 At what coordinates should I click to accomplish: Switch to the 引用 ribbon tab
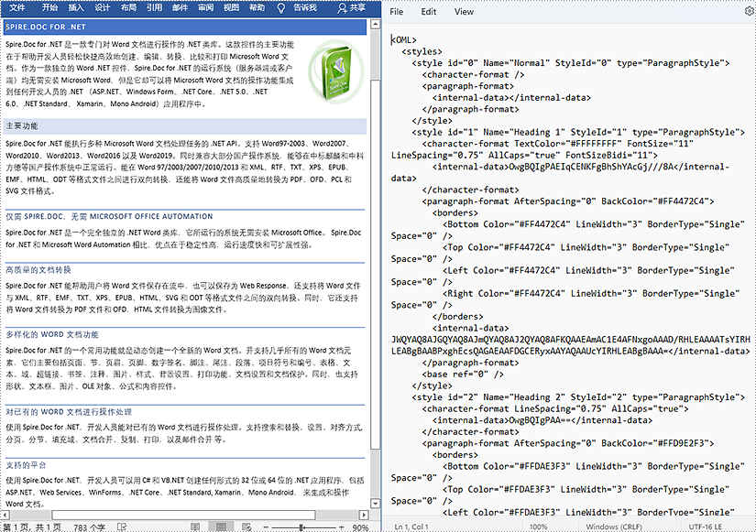point(154,7)
